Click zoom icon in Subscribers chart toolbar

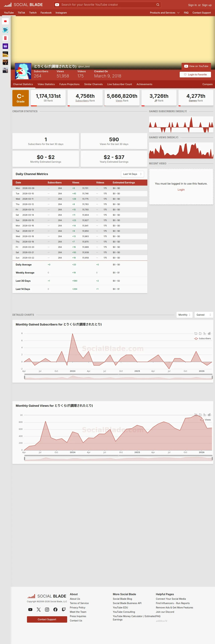coord(196,334)
